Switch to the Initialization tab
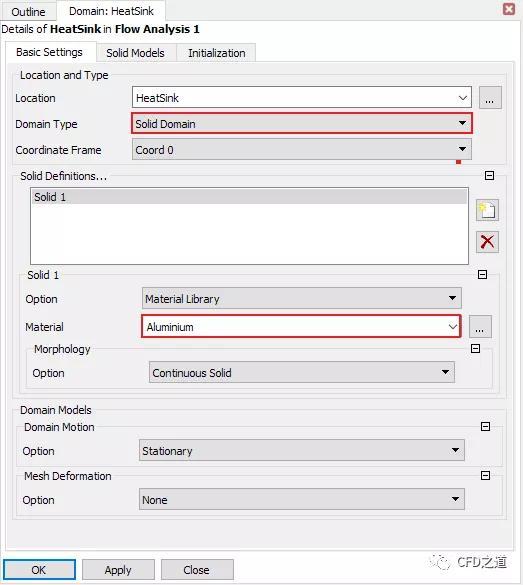 tap(217, 53)
